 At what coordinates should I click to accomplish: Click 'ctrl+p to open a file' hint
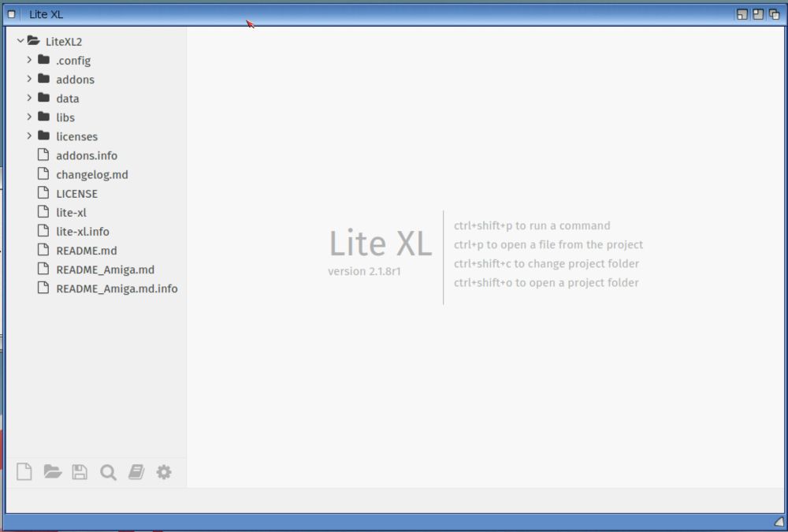548,245
